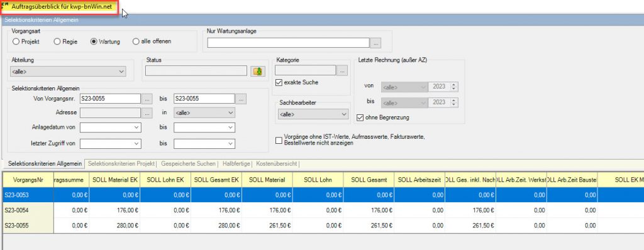Switch to Halbfertige tab
Screen dimensions: 644x250
pos(236,164)
